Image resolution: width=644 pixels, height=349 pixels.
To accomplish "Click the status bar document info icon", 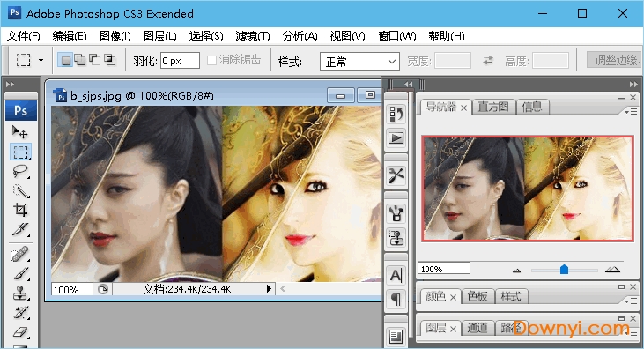I will point(103,289).
